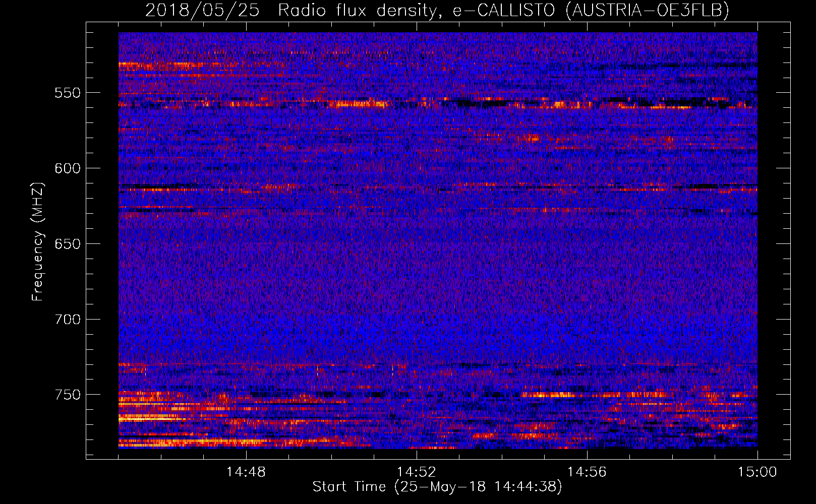This screenshot has height=504, width=816.
Task: Select the 700 frequency axis label
Action: pyautogui.click(x=68, y=320)
